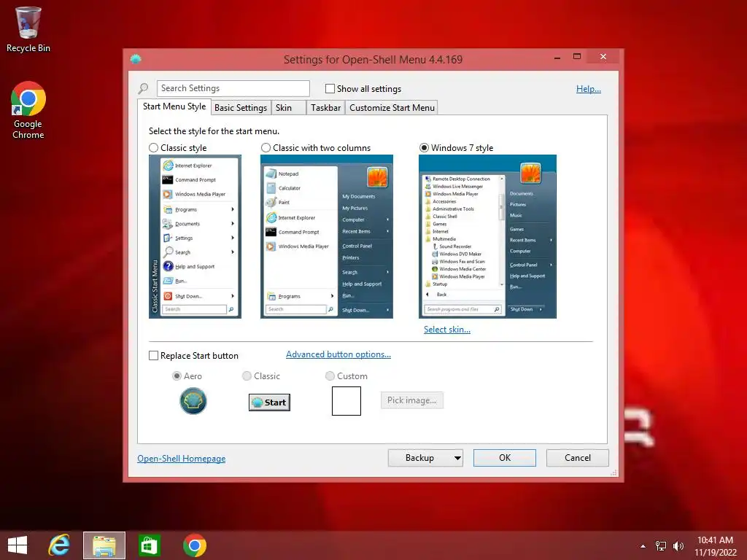Screen dimensions: 747x560
Task: Click the OK button
Action: [x=505, y=458]
